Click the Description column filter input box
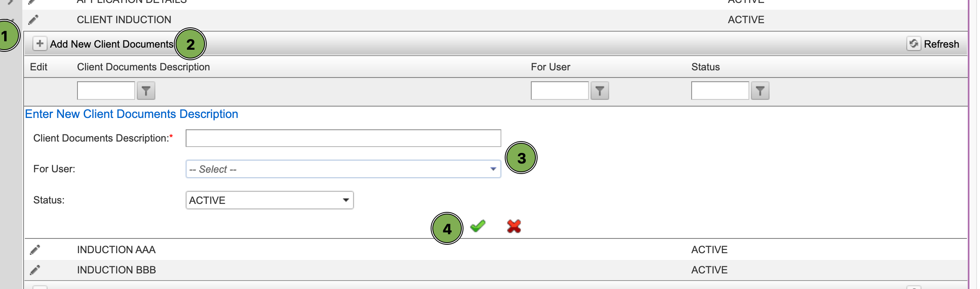980x289 pixels. pyautogui.click(x=106, y=91)
